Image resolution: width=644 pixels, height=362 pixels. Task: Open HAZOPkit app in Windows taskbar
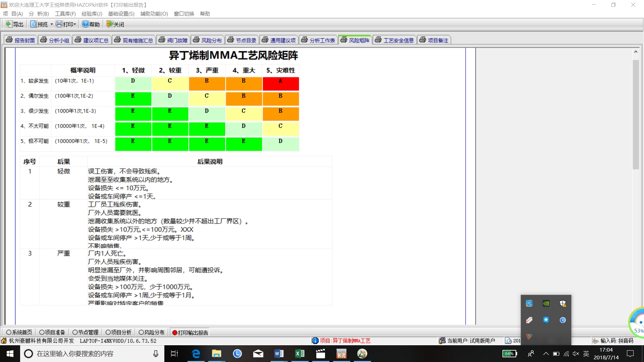click(341, 354)
